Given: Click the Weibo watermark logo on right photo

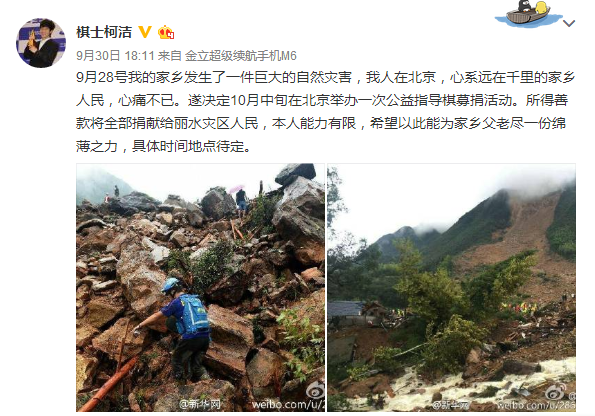Looking at the screenshot, I should [556, 391].
